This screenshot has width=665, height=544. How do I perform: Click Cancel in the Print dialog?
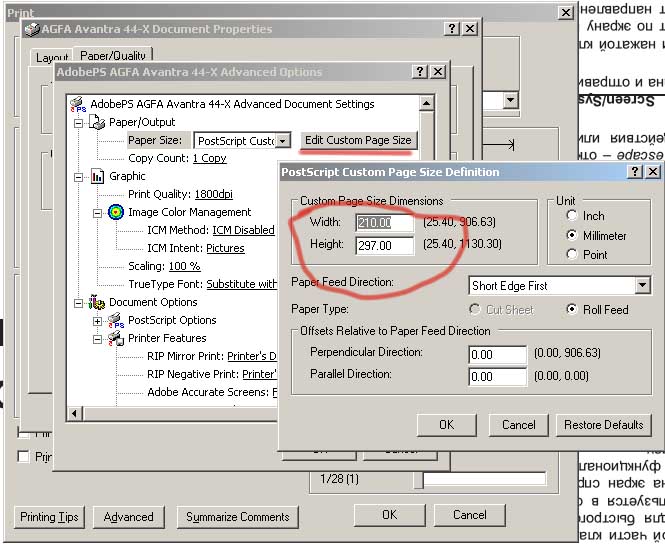(x=469, y=515)
